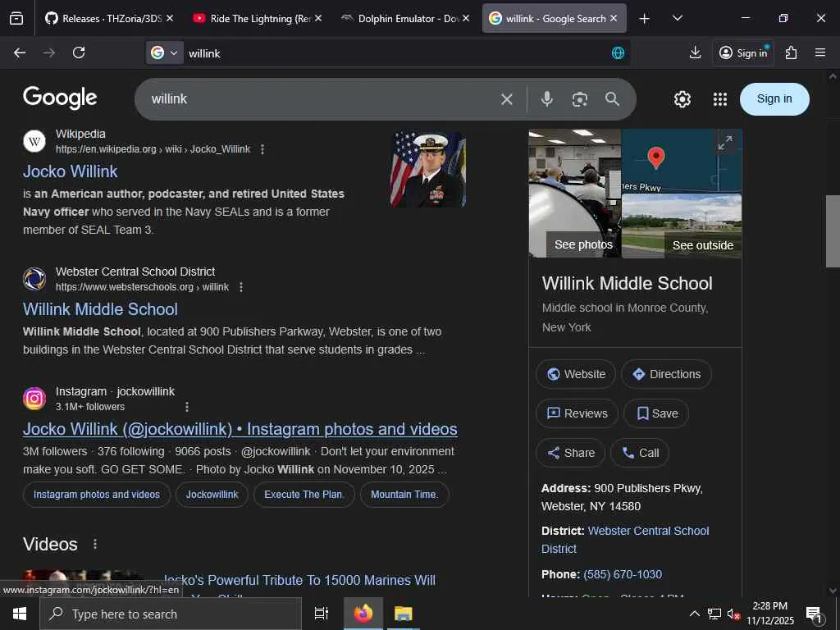The width and height of the screenshot is (840, 630).
Task: Open Firefox View icon at tab strip start
Action: (16, 18)
